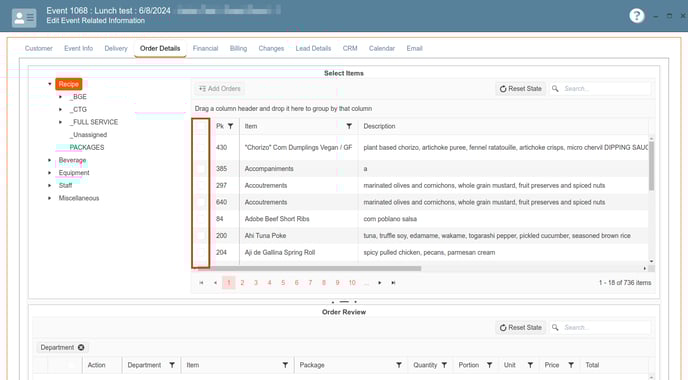Go to next page of items
Viewport: 688px width, 380px height.
click(x=380, y=283)
